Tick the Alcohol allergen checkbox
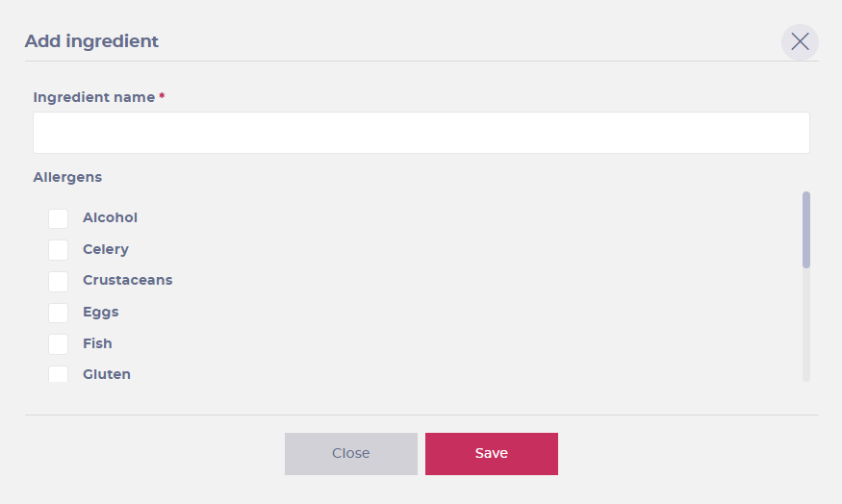 (x=58, y=218)
